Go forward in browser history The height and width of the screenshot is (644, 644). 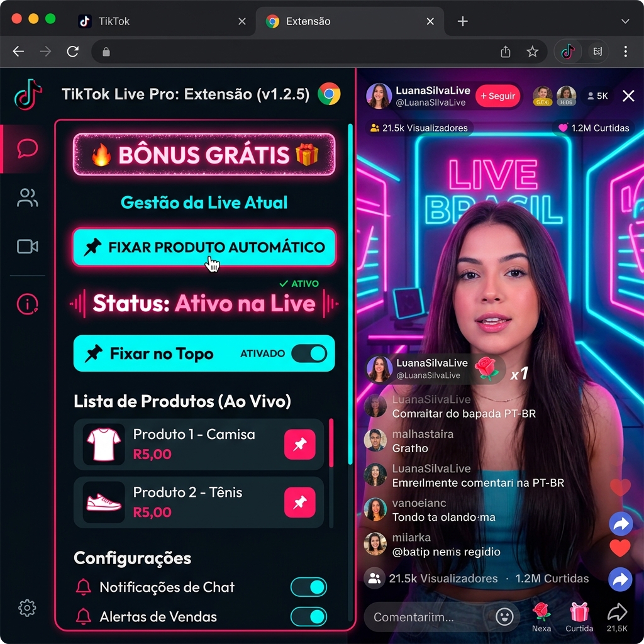[45, 52]
